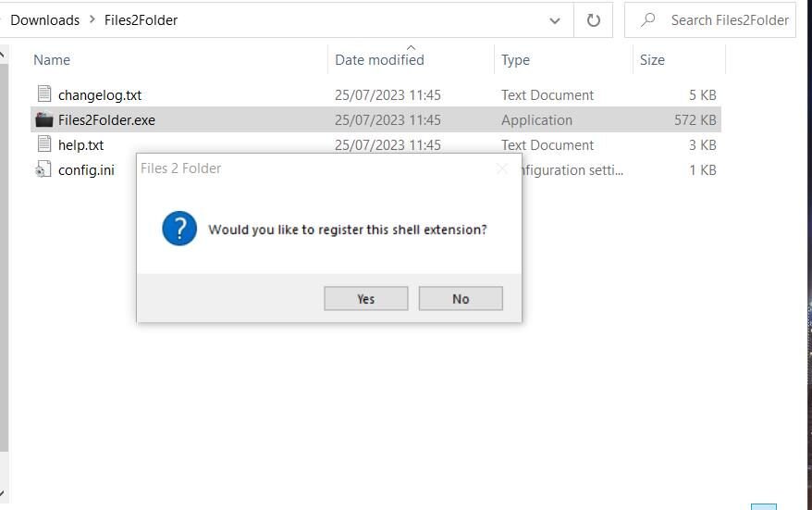The height and width of the screenshot is (510, 812).
Task: Click the 572 KB size value
Action: (x=695, y=119)
